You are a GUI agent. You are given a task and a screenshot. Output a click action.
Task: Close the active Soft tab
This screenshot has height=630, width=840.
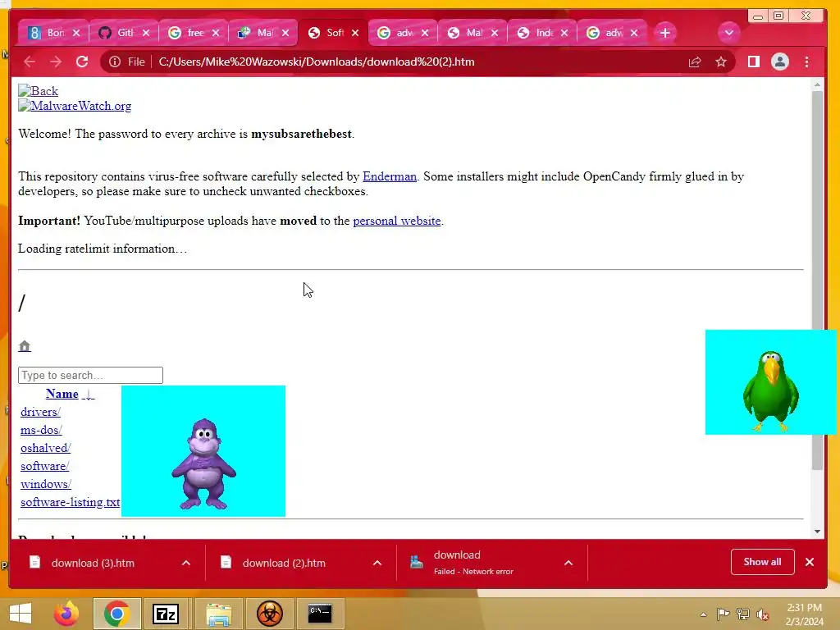tap(355, 33)
